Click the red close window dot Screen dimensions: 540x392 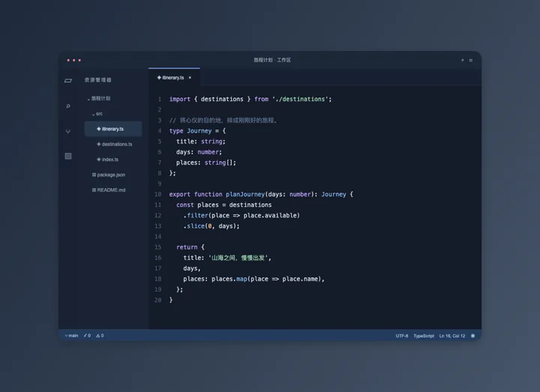(x=68, y=60)
